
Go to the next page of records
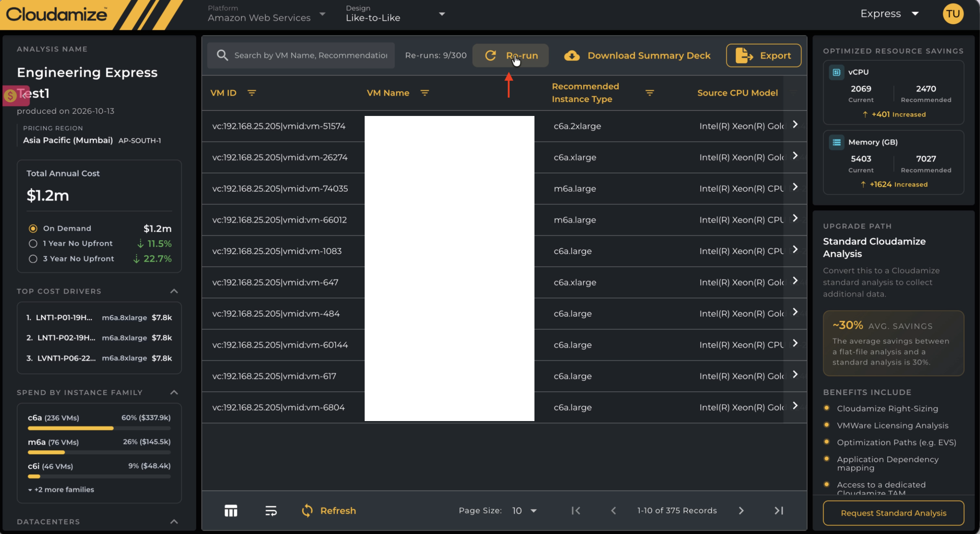[741, 510]
